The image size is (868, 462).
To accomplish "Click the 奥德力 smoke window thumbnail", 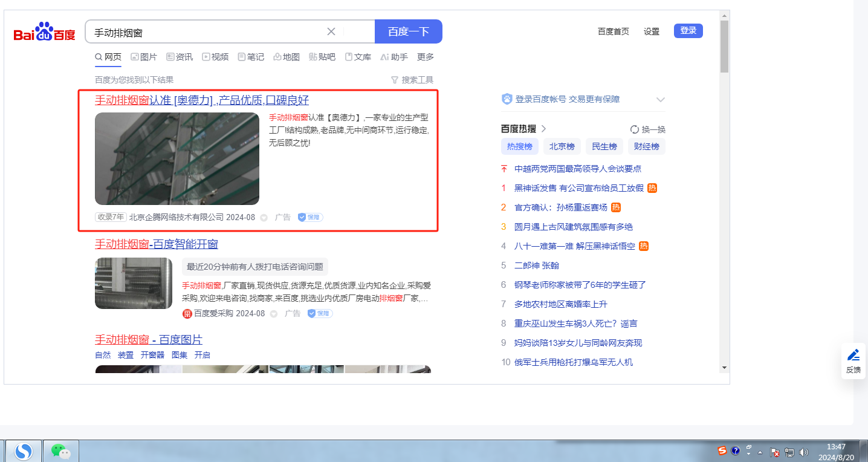I will click(177, 158).
